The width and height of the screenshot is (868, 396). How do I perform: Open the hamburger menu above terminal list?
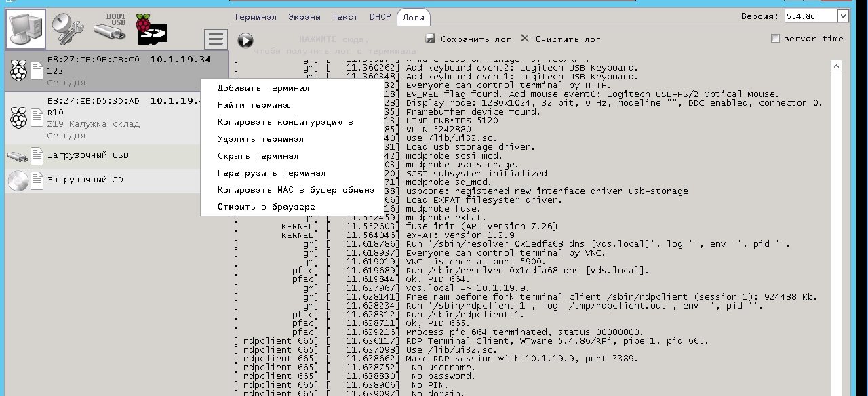pos(216,39)
